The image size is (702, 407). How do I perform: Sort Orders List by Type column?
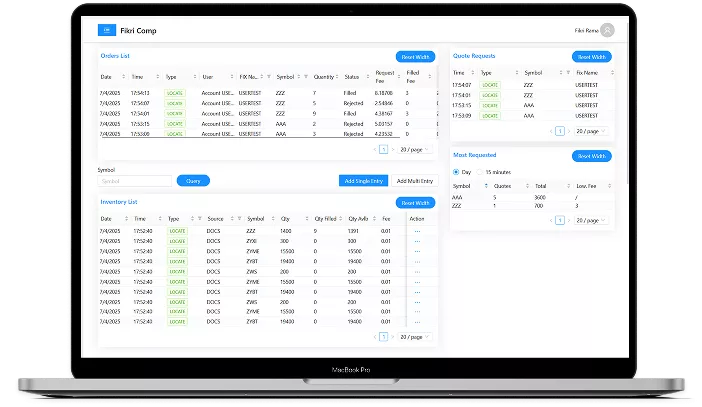[x=195, y=77]
